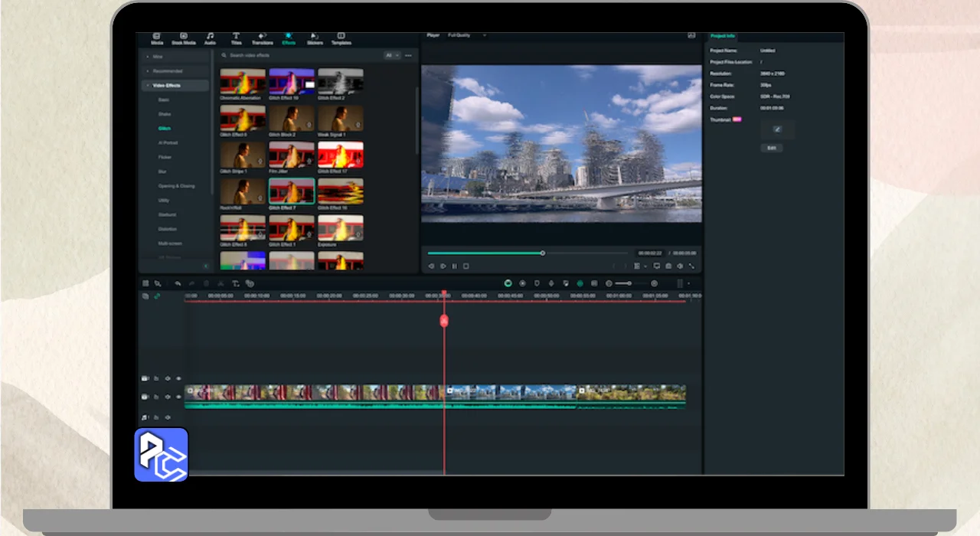980x536 pixels.
Task: Stop playback with the square stop button
Action: click(x=465, y=266)
